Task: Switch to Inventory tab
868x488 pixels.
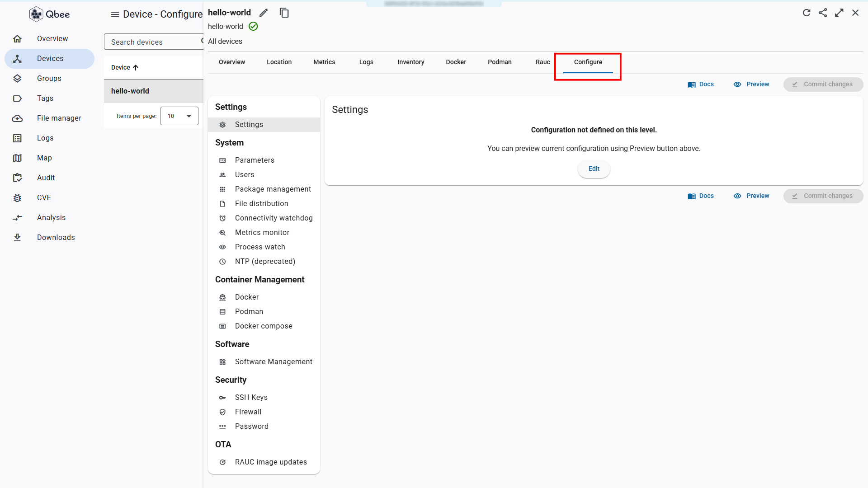Action: coord(411,62)
